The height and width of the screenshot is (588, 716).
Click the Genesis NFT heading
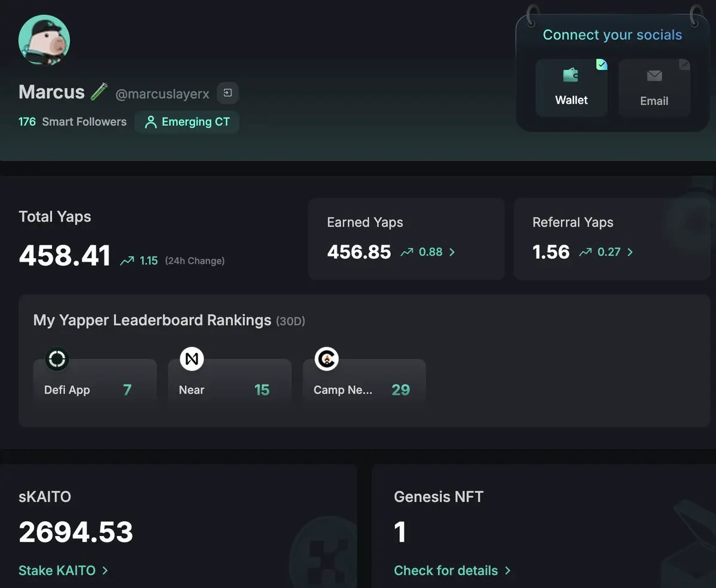pos(439,497)
